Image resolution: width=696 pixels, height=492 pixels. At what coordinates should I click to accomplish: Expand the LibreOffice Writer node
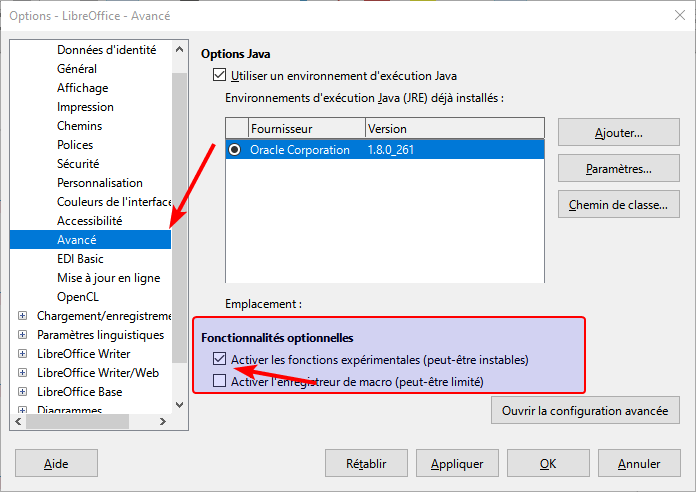coord(22,354)
